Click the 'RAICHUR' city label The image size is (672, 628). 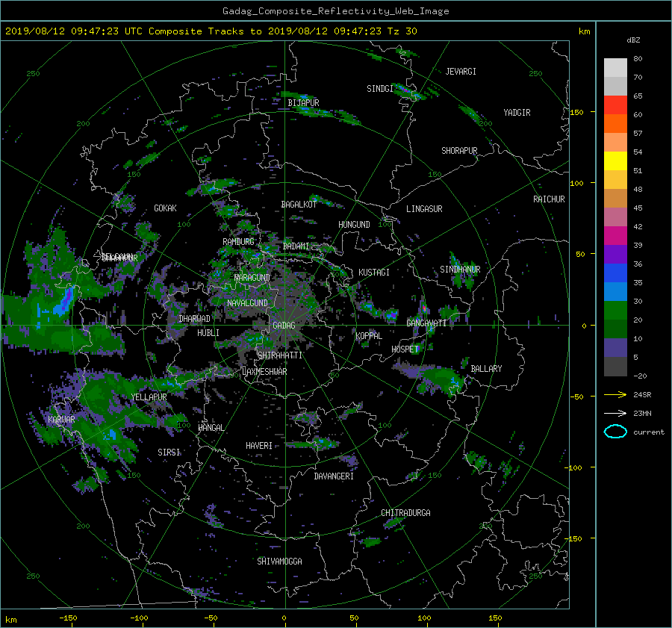(549, 199)
